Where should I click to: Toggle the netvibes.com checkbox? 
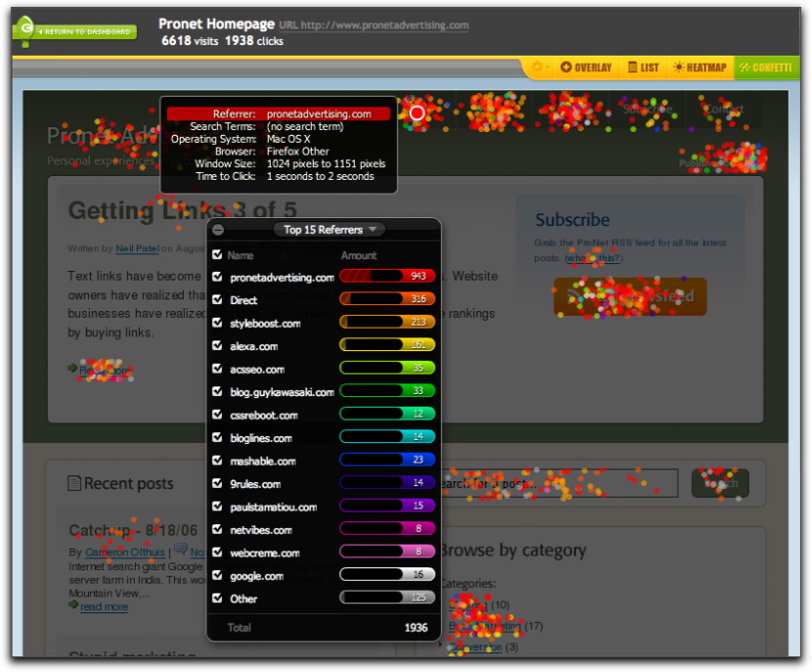click(x=217, y=529)
